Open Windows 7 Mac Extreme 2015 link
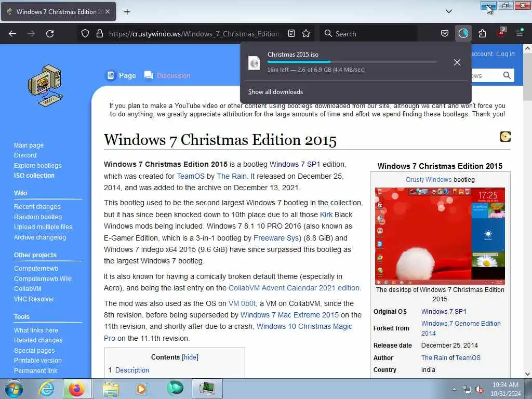532x399 pixels. click(289, 315)
